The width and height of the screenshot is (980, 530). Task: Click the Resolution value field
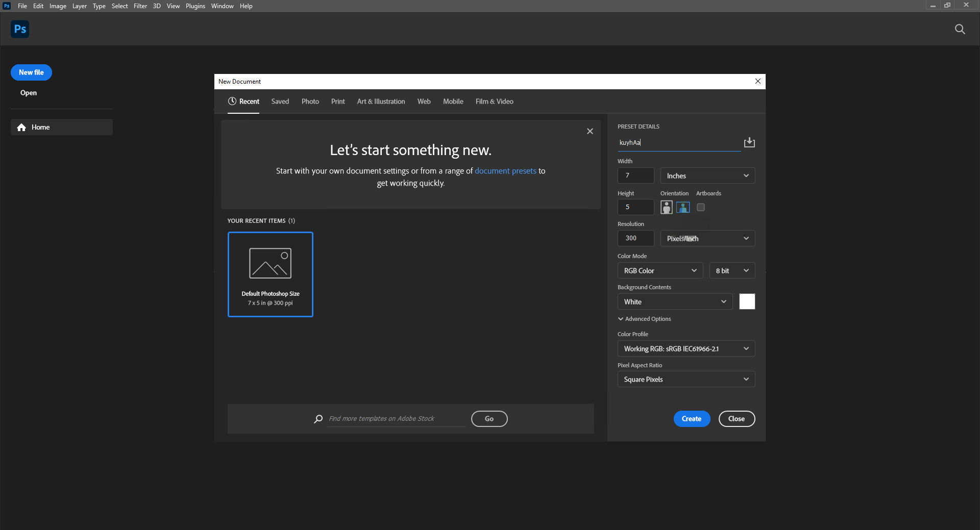pyautogui.click(x=635, y=238)
